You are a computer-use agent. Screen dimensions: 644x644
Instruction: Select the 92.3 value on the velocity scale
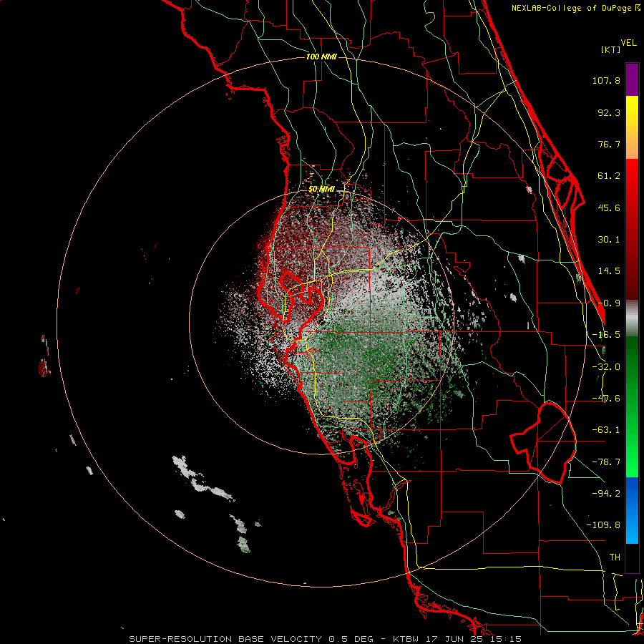click(609, 112)
